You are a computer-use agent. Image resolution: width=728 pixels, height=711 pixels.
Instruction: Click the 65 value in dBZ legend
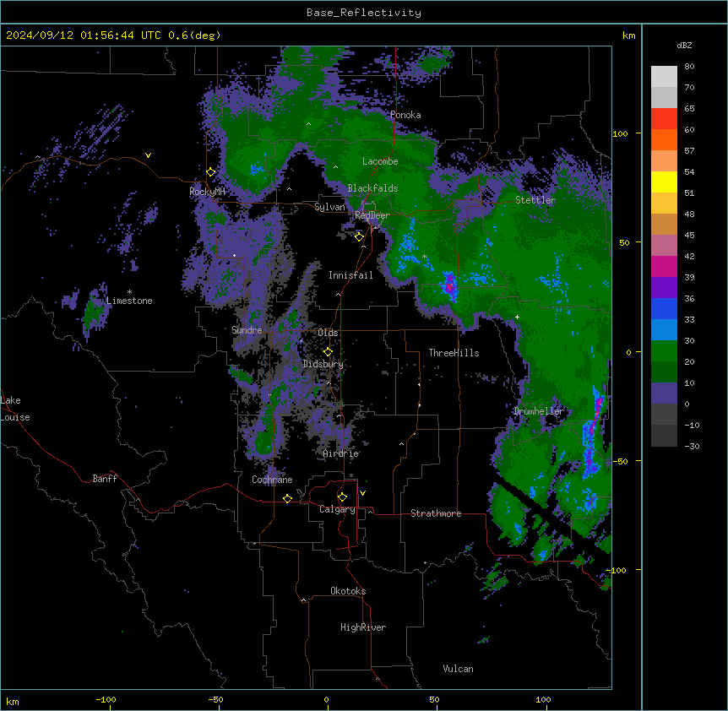click(689, 109)
